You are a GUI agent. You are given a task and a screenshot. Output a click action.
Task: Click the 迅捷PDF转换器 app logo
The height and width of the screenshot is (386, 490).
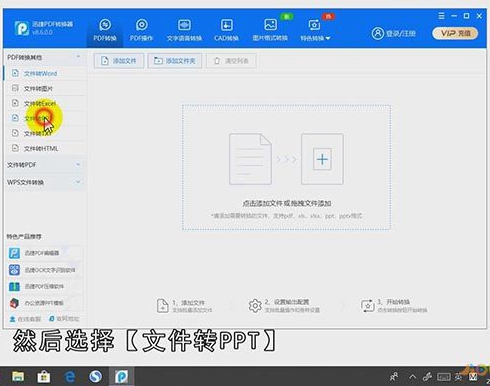click(22, 28)
